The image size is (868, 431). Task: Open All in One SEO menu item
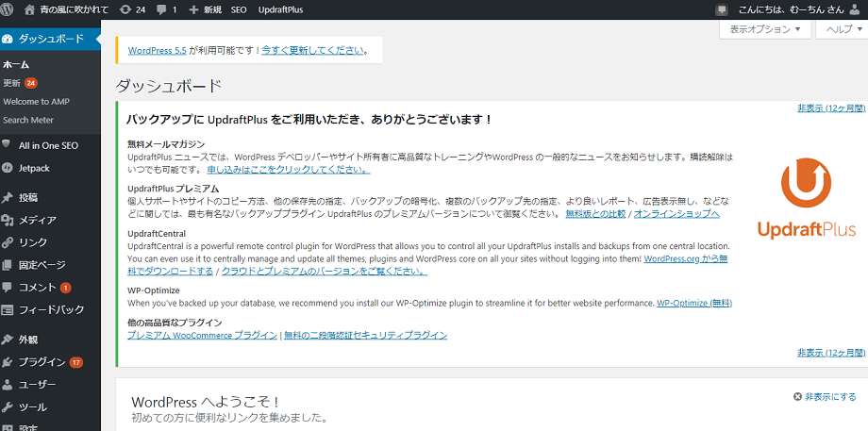tap(50, 145)
